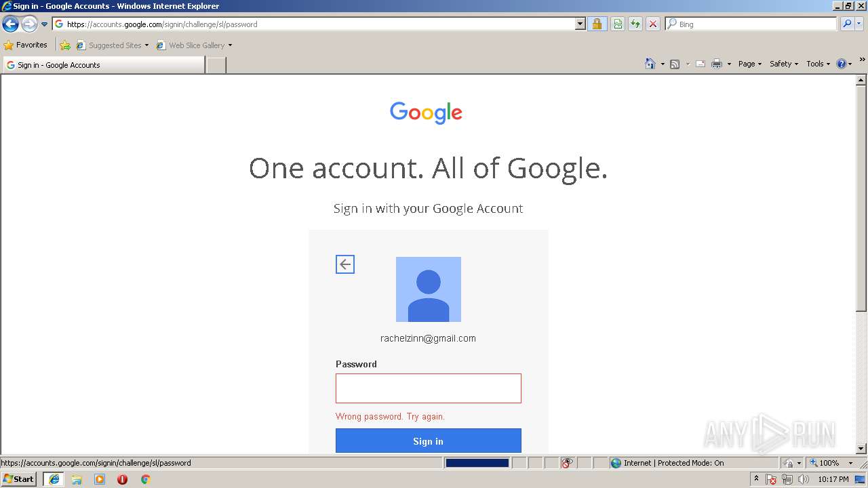Click the Action Center flag tray icon
The height and width of the screenshot is (488, 868).
pos(772,479)
